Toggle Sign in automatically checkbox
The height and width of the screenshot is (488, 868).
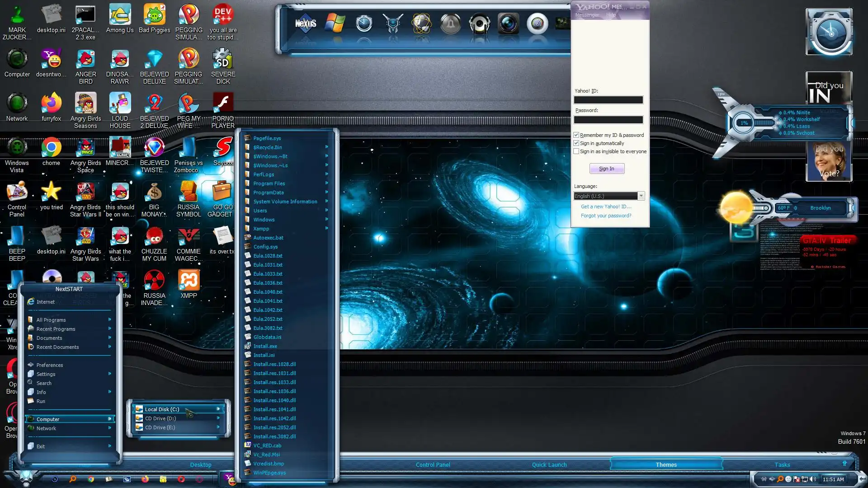click(x=576, y=143)
